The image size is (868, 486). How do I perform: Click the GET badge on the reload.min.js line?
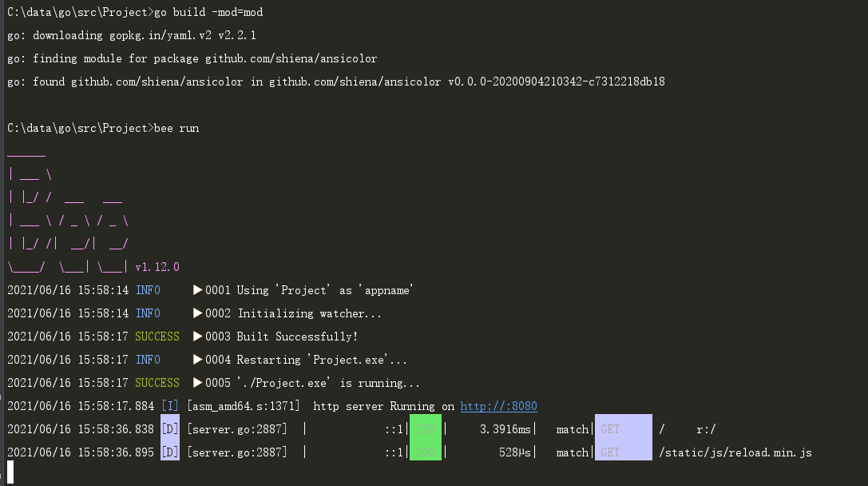pos(623,452)
